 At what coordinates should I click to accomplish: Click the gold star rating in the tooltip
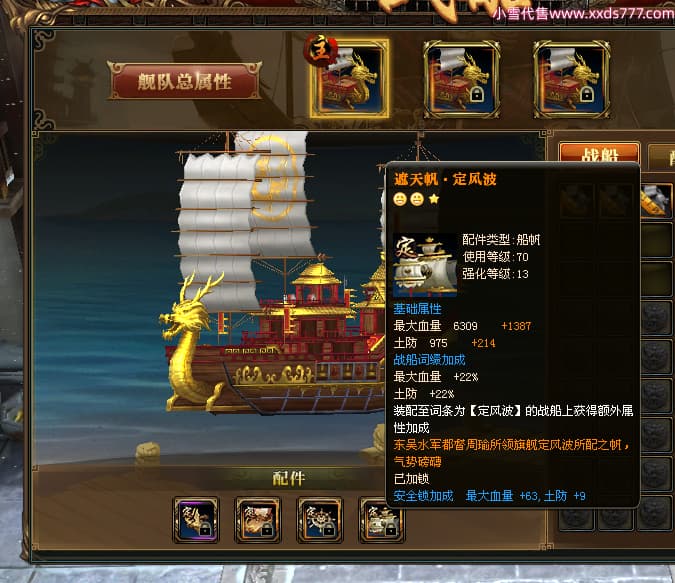(434, 199)
